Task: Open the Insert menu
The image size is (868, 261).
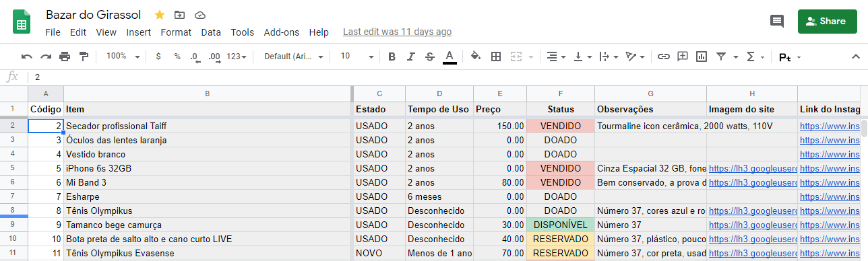Action: coord(138,32)
